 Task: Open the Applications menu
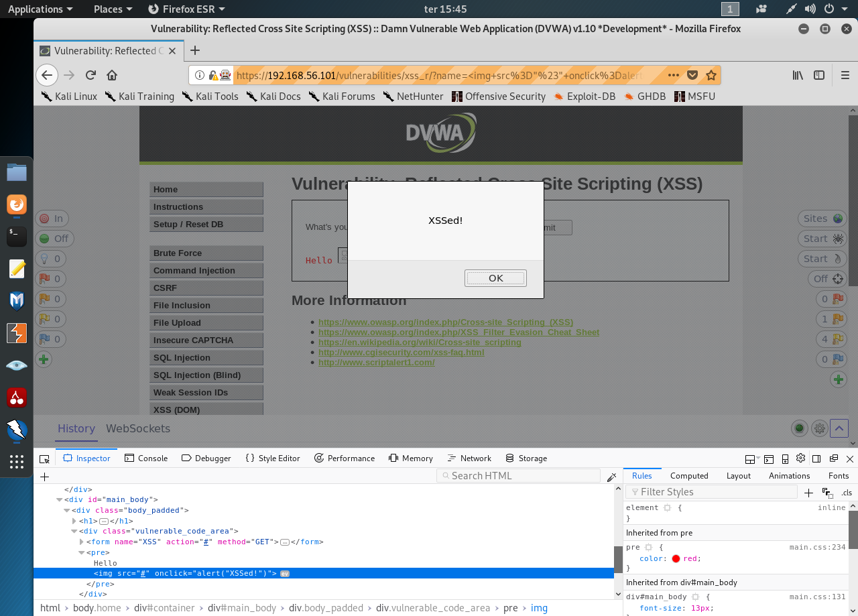point(40,9)
